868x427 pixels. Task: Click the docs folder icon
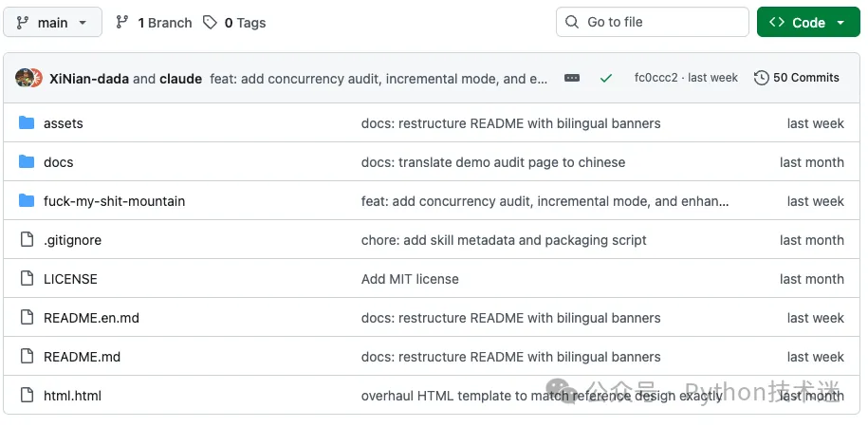27,161
